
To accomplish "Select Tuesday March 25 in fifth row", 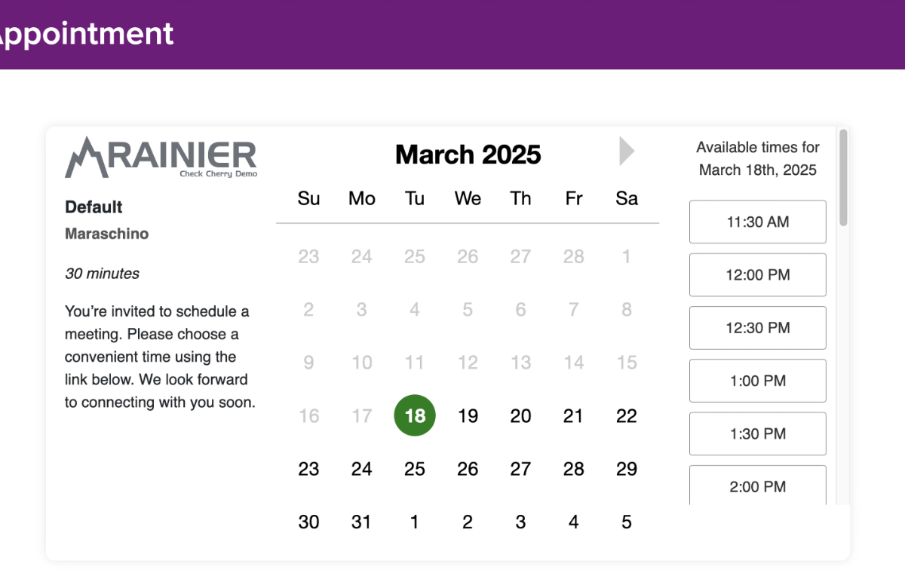I will 415,469.
